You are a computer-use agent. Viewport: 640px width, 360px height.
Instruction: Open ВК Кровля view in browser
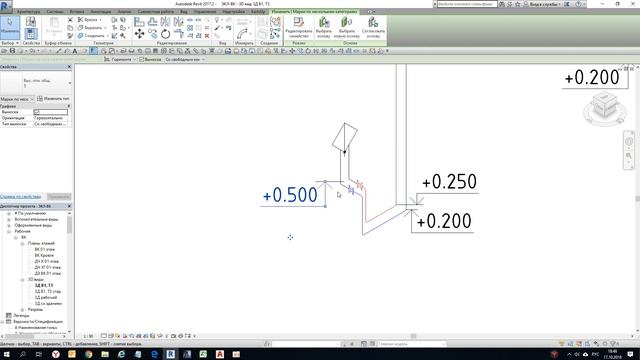[x=44, y=255]
